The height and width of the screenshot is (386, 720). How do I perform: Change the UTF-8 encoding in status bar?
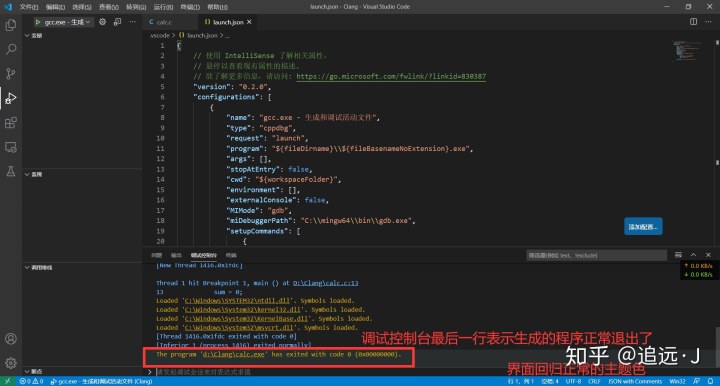(x=573, y=381)
